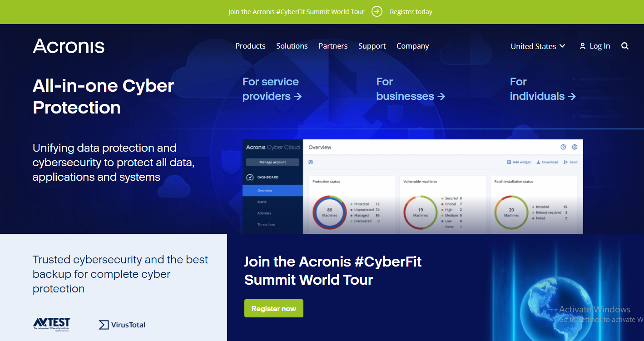The height and width of the screenshot is (341, 644).
Task: Click the expand icon under Overview title
Action: pos(311,162)
